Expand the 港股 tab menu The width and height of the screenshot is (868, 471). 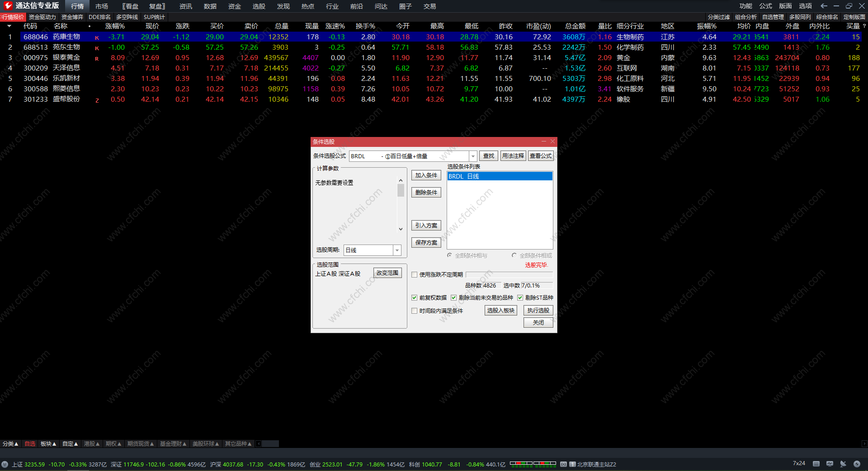pyautogui.click(x=92, y=444)
